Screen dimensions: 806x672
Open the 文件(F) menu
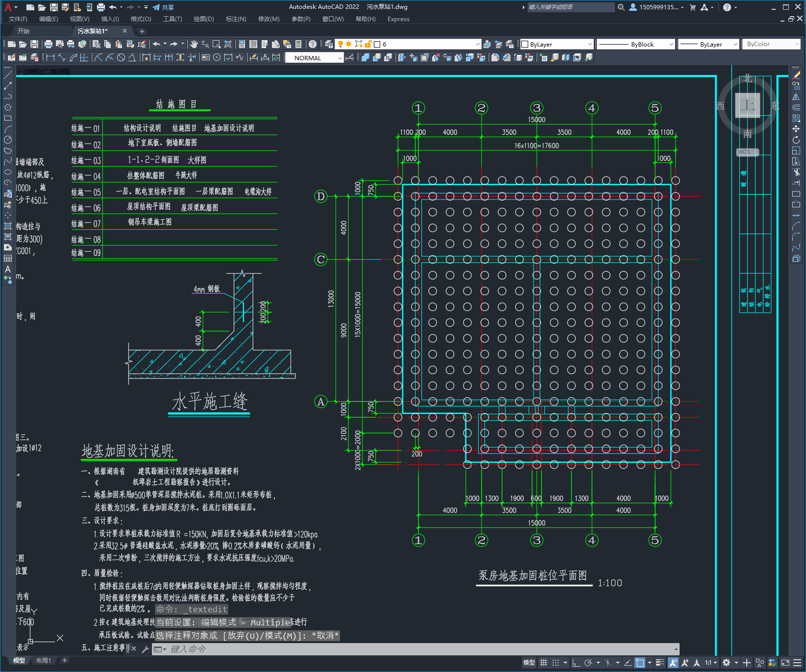[x=18, y=19]
